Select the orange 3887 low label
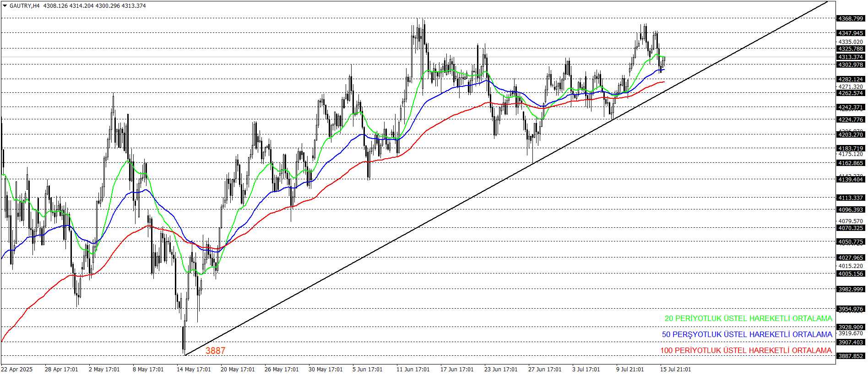 coord(216,351)
